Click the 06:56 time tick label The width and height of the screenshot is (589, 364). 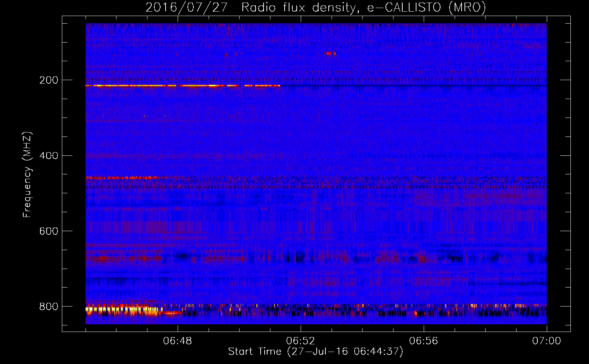(424, 341)
